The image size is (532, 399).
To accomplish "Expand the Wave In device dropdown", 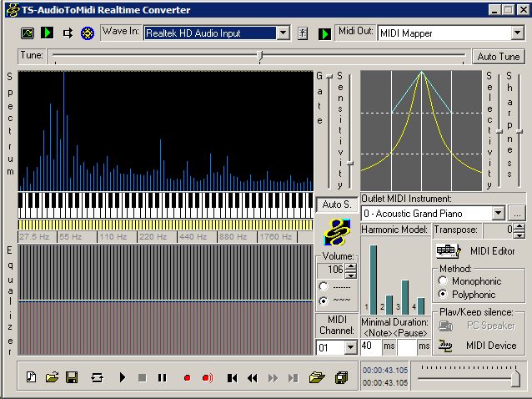I will [283, 33].
